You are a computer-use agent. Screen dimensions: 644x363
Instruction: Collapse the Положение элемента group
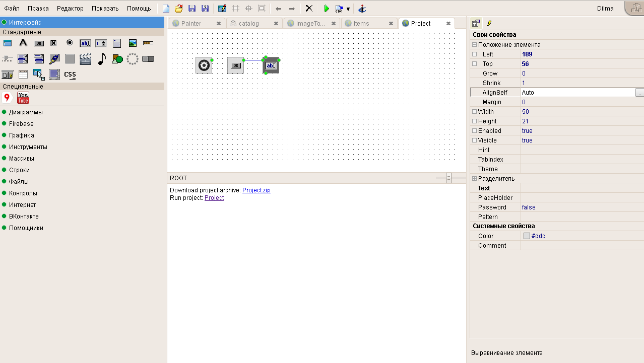point(474,45)
